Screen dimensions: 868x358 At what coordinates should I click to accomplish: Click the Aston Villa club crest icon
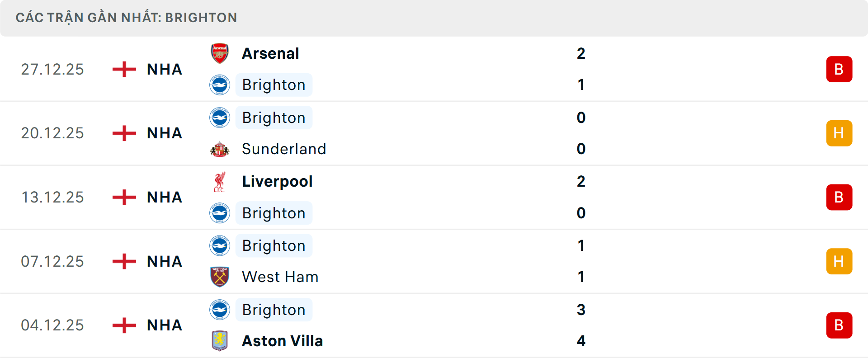(220, 341)
